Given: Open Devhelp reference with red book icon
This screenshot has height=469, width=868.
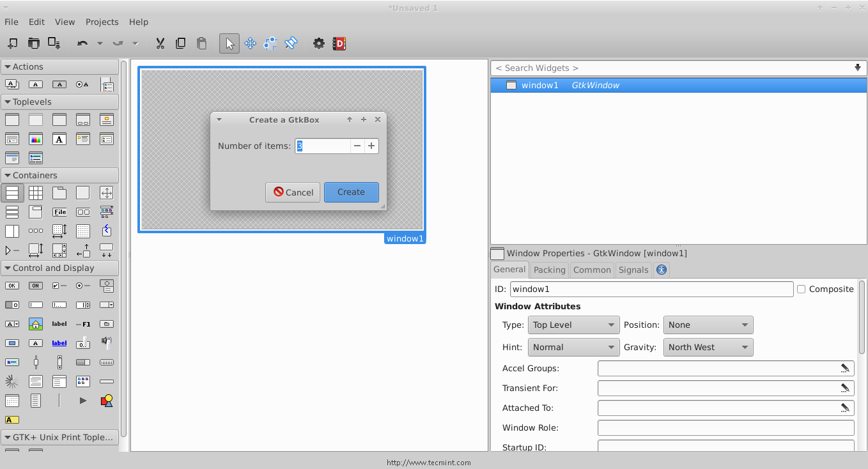Looking at the screenshot, I should pos(339,43).
